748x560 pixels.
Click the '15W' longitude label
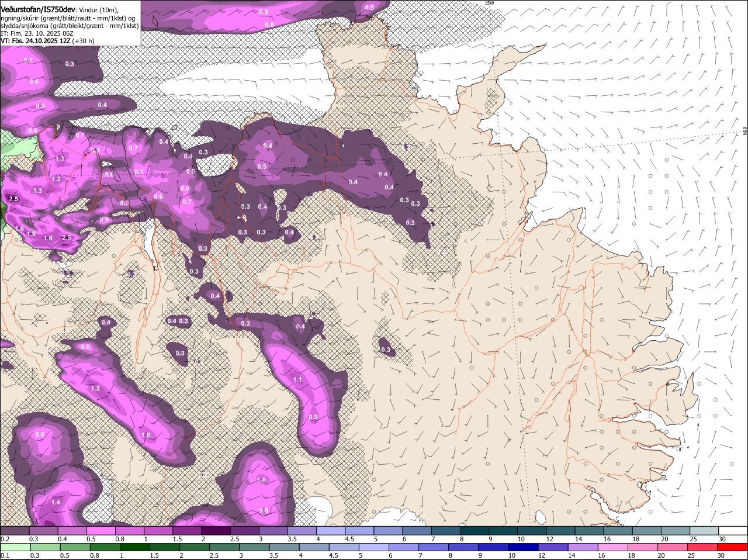pyautogui.click(x=489, y=3)
